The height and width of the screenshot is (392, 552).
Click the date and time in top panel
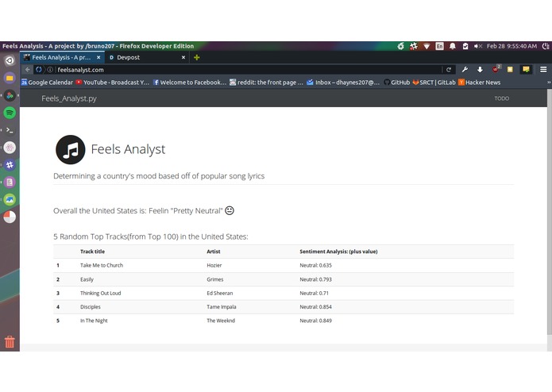click(x=511, y=46)
